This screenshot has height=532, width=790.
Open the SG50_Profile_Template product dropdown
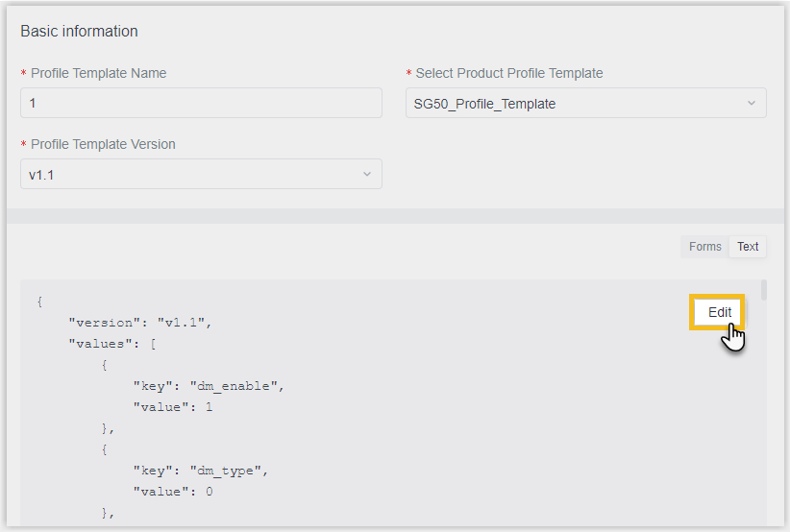(586, 103)
